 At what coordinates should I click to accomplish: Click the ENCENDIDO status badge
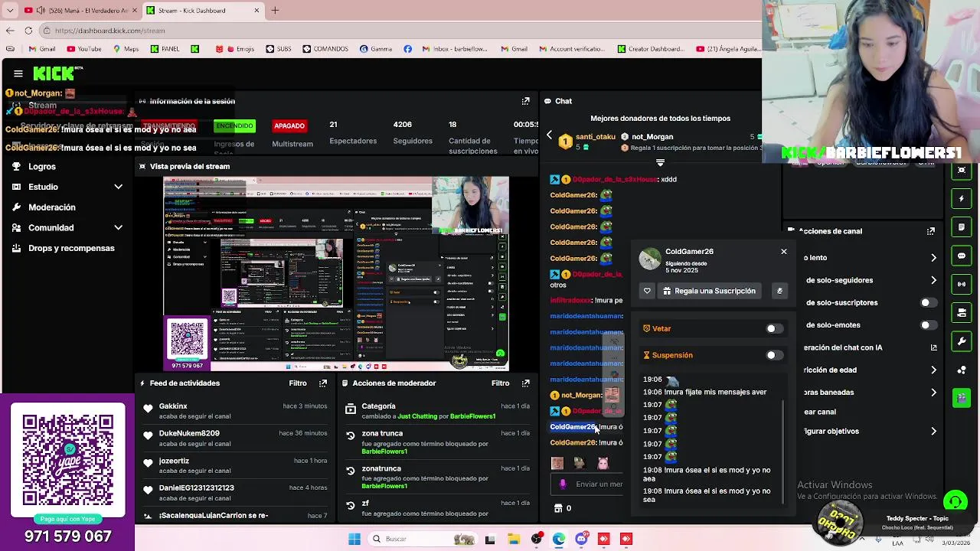click(234, 126)
